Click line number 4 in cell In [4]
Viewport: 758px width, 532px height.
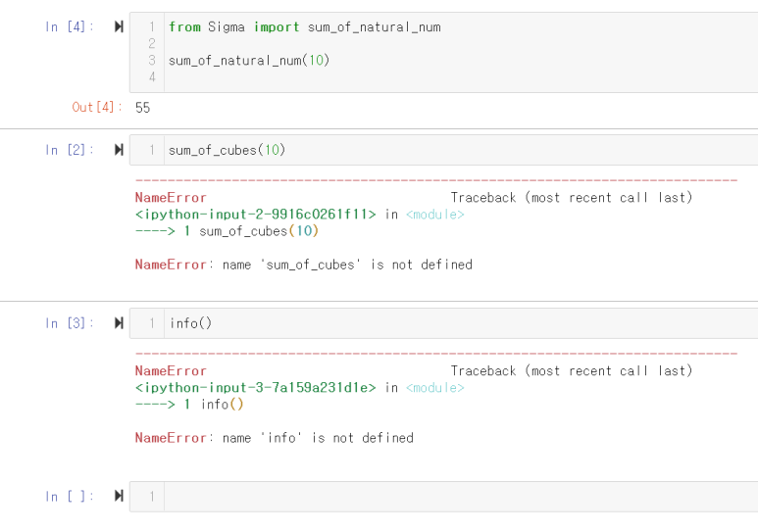click(x=152, y=76)
